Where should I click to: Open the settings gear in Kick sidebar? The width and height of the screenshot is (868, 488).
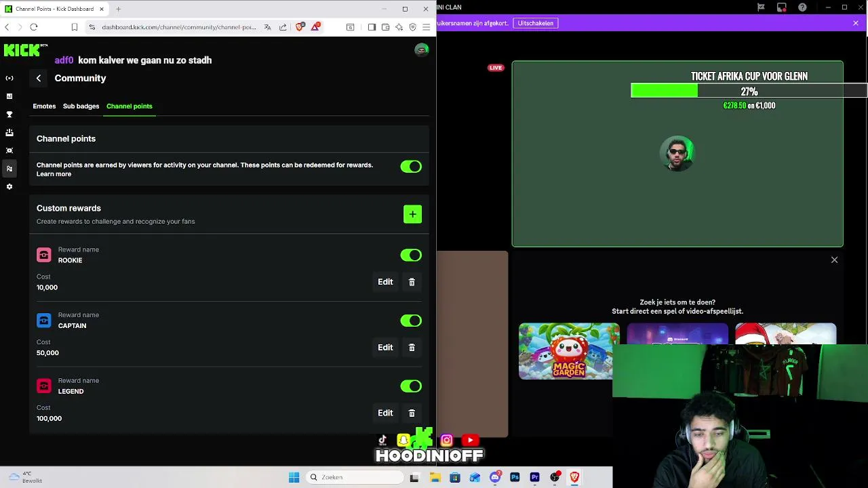click(x=9, y=186)
